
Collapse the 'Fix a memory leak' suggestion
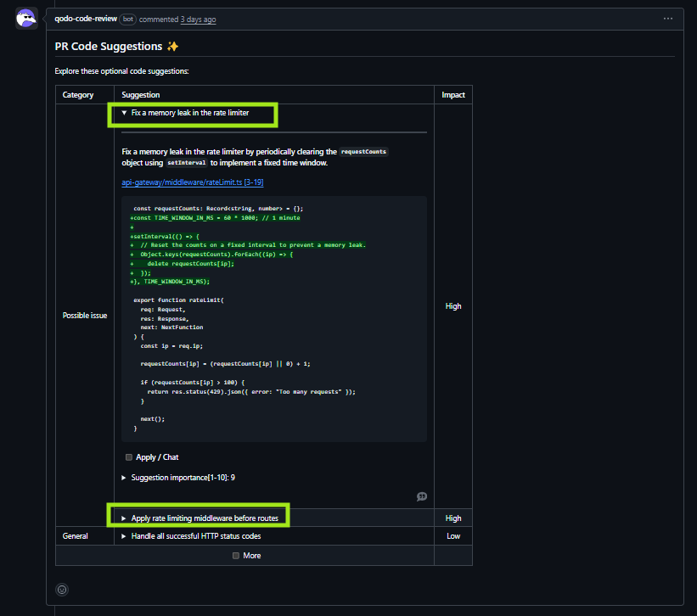[185, 113]
